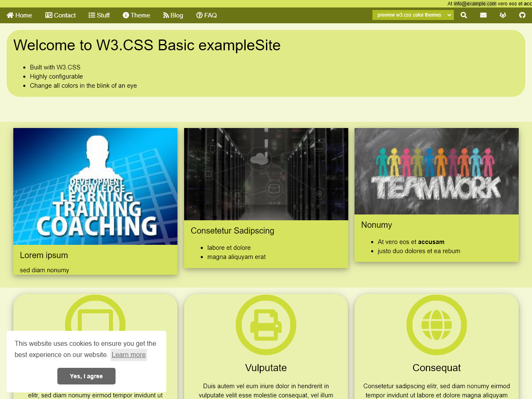The height and width of the screenshot is (399, 532).
Task: Expand the preview w3.css color themes dropdown
Action: pos(413,15)
